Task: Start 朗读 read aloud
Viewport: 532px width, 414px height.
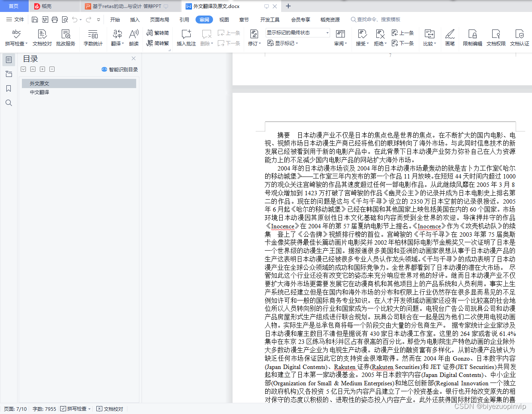Action: 134,38
